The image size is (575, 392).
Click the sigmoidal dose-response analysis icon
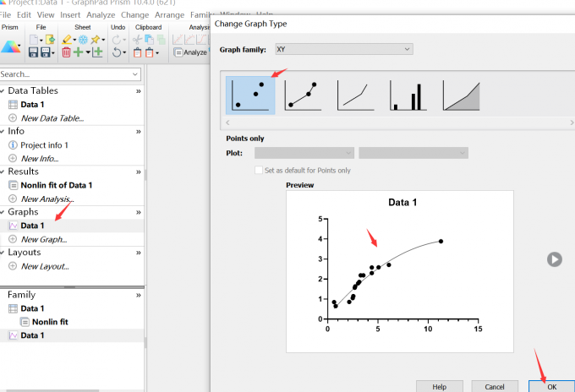click(201, 39)
